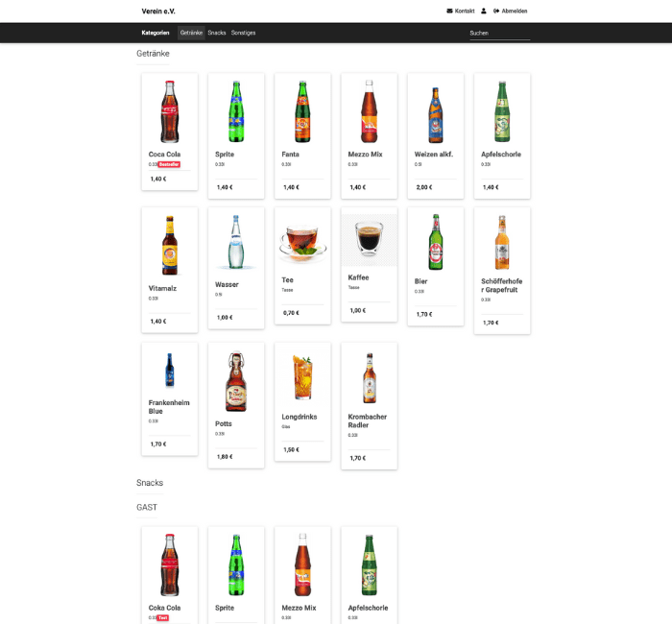Click the Tee cup image
This screenshot has width=672, height=624.
(302, 242)
